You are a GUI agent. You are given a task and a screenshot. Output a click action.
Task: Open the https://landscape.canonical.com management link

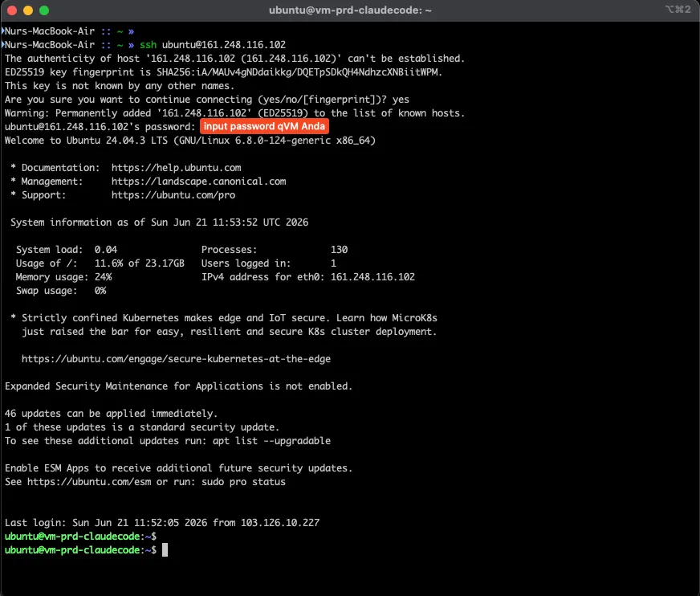(198, 182)
